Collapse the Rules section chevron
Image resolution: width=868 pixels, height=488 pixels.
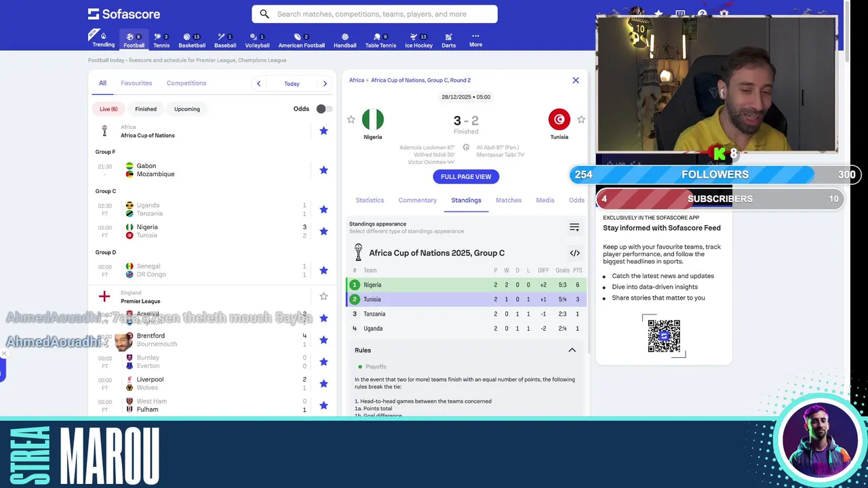[x=572, y=350]
